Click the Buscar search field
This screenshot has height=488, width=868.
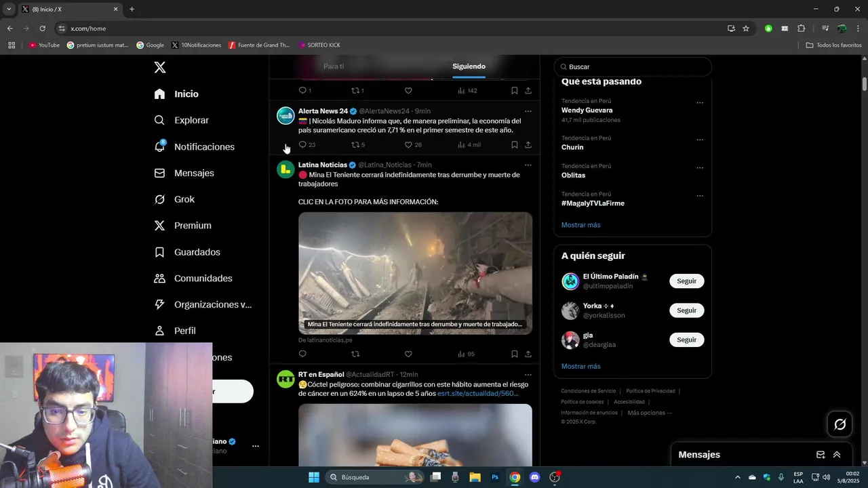point(633,67)
